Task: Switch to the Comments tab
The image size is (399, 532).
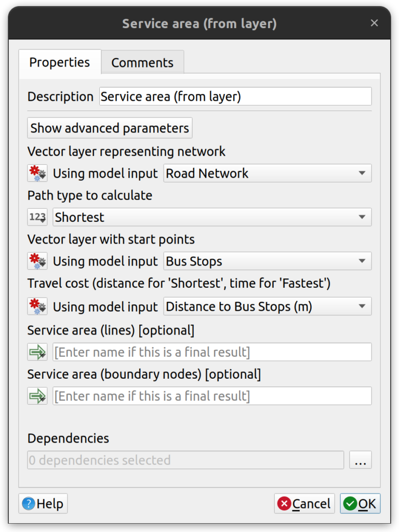Action: pyautogui.click(x=142, y=62)
